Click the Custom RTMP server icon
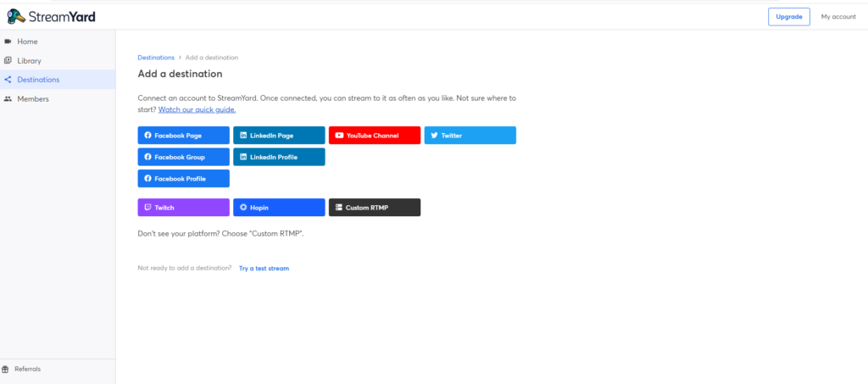This screenshot has height=384, width=868. point(339,208)
